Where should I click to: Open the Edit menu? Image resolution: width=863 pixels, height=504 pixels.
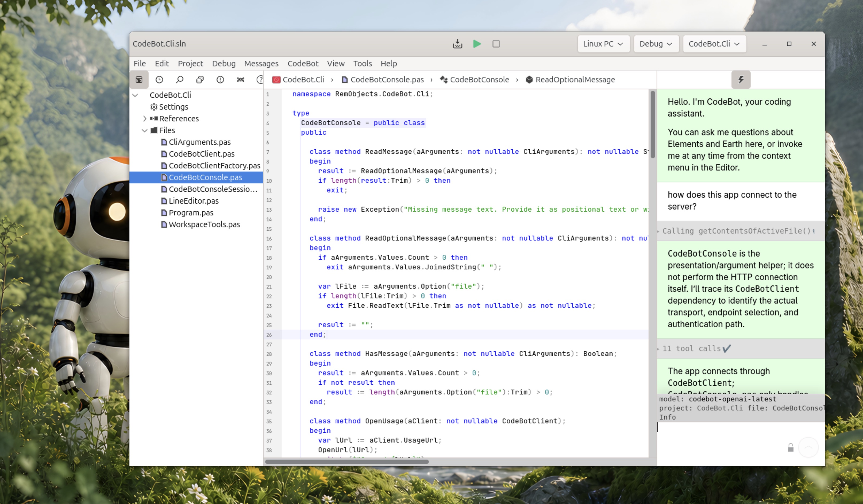tap(162, 63)
